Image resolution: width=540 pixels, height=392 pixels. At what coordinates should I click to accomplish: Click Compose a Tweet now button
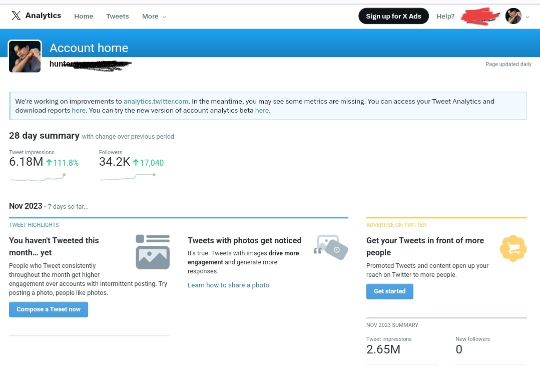tap(49, 309)
